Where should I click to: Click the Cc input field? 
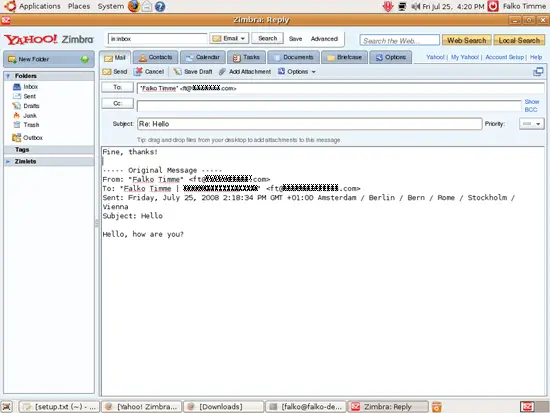pos(329,106)
